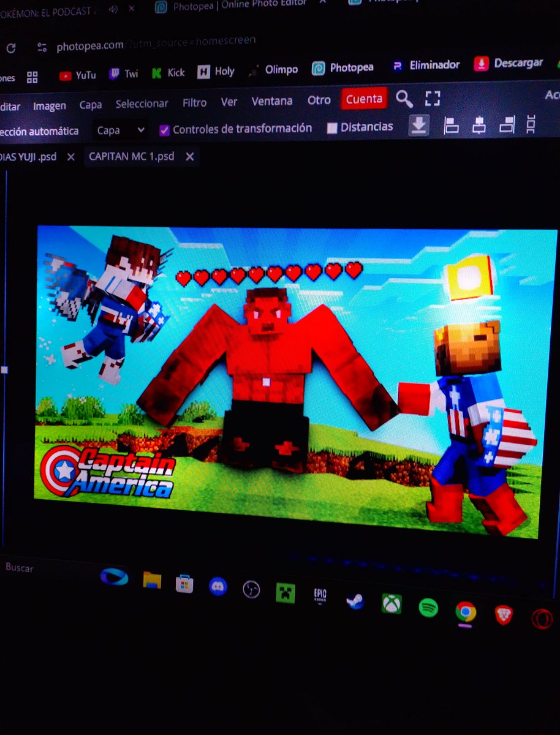
Task: Open the Filtro menu
Action: pyautogui.click(x=194, y=103)
